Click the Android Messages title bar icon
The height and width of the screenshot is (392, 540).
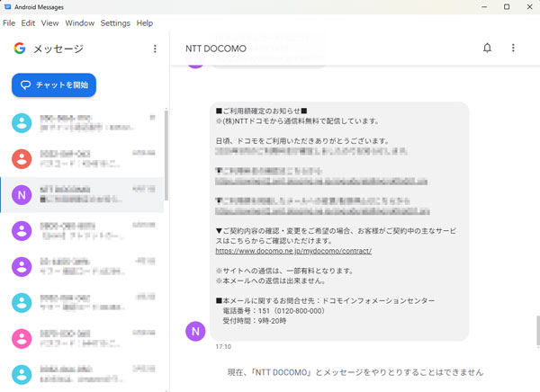[x=7, y=6]
